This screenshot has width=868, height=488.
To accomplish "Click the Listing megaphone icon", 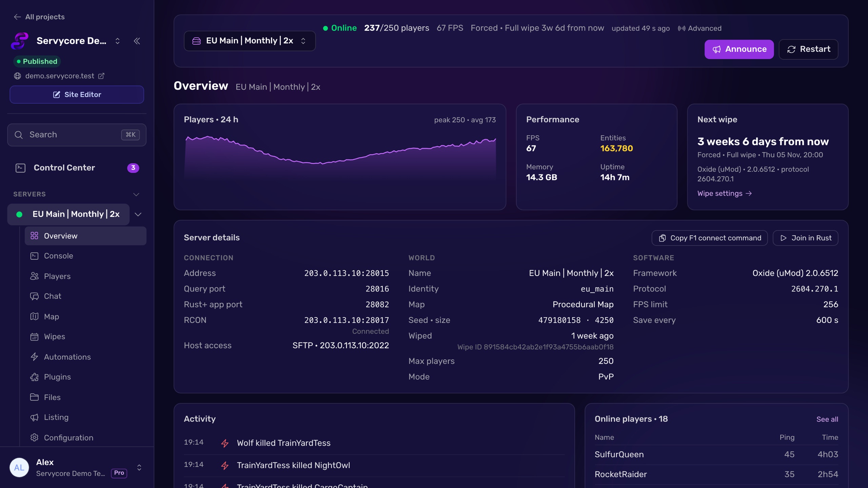I will point(34,417).
